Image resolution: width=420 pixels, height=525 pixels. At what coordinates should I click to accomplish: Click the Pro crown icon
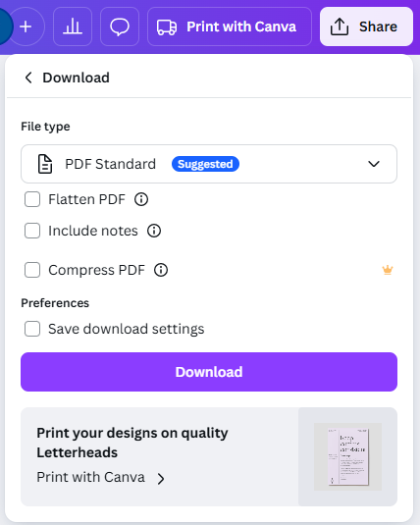coord(388,270)
